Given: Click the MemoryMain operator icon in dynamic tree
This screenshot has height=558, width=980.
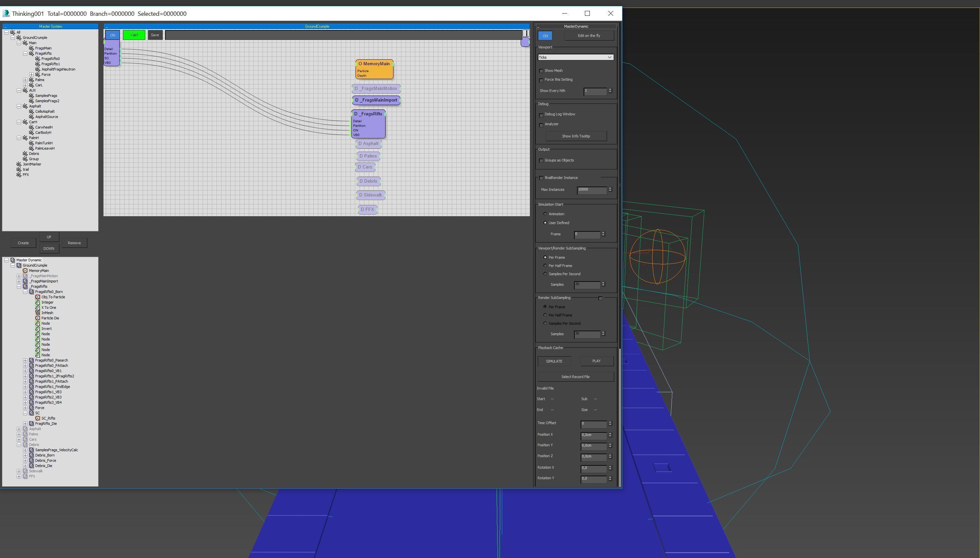Looking at the screenshot, I should [x=25, y=271].
